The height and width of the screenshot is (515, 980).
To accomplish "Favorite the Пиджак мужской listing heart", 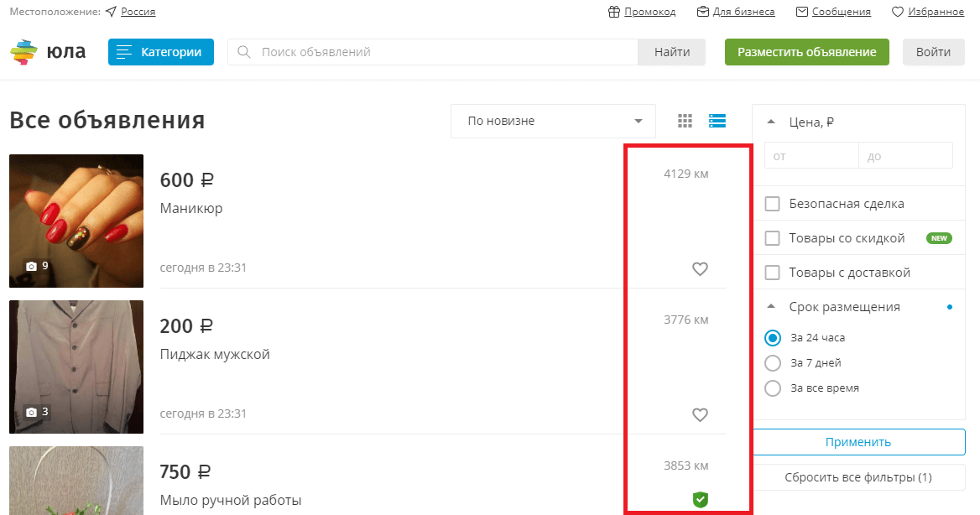I will coord(700,414).
